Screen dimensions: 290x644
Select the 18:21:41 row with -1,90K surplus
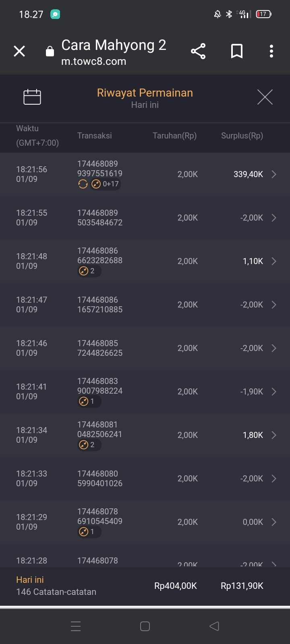(x=145, y=392)
